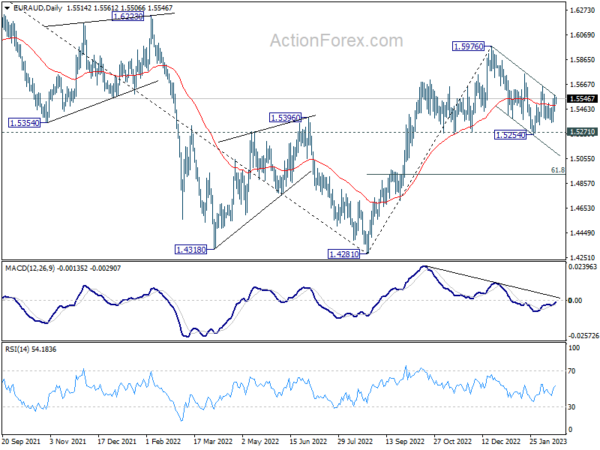Click the RSI 30 level axis label

click(x=572, y=407)
